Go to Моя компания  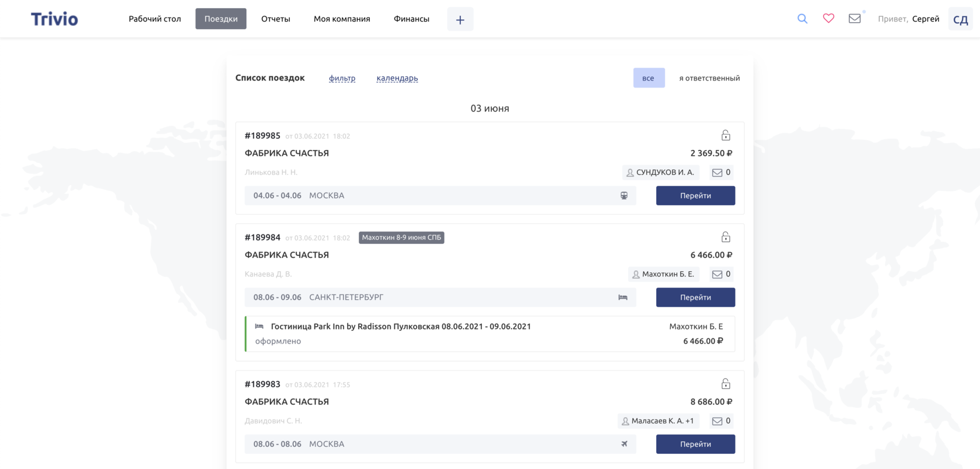[x=342, y=19]
